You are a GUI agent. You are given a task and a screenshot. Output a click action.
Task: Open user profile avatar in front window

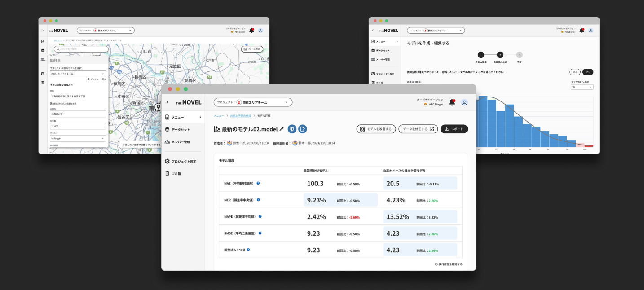[x=464, y=102]
